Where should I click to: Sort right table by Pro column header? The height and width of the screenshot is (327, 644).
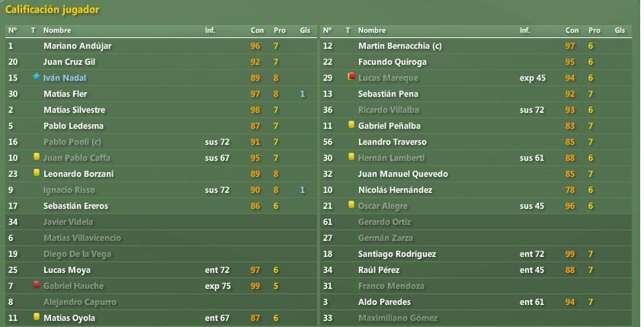[594, 30]
